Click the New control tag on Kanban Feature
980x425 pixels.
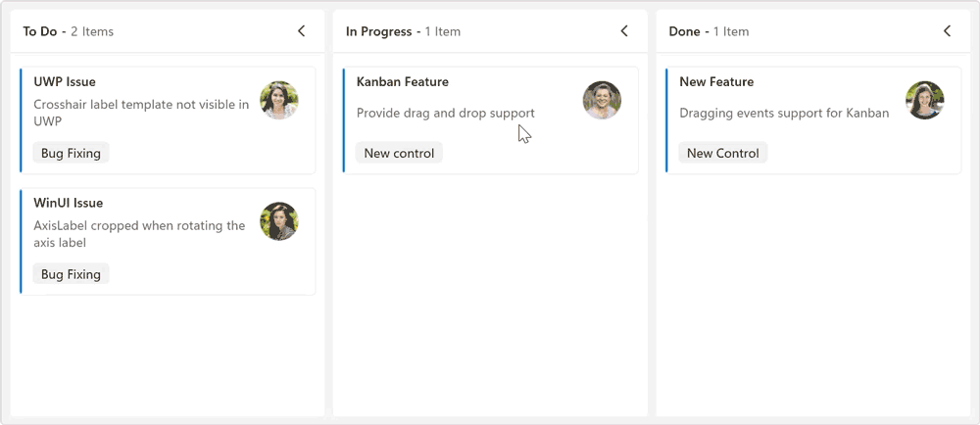(x=399, y=153)
